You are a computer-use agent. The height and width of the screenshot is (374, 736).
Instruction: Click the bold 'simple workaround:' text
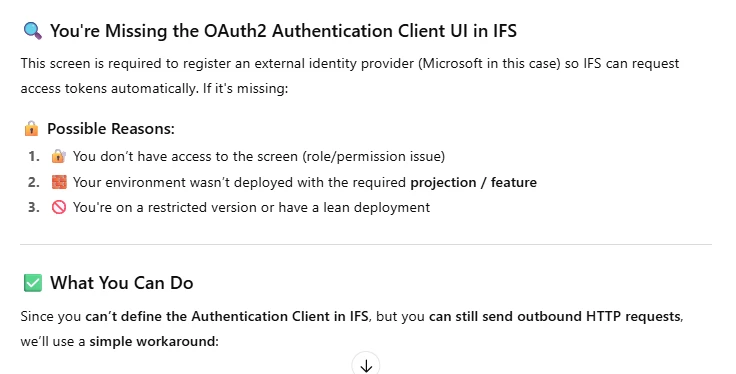[x=154, y=341]
